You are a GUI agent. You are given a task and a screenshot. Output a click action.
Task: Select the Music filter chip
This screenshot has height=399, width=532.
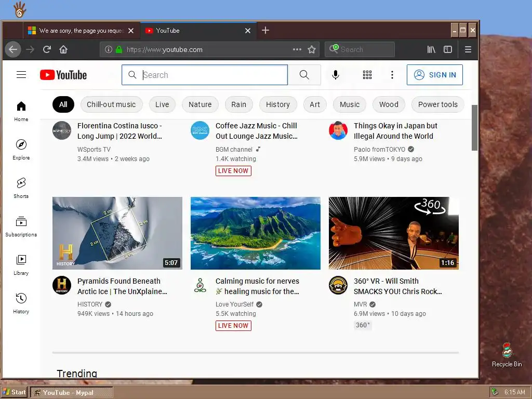(x=350, y=104)
